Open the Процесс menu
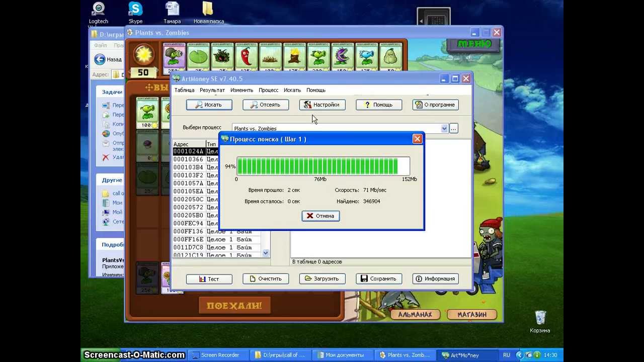 click(x=268, y=90)
